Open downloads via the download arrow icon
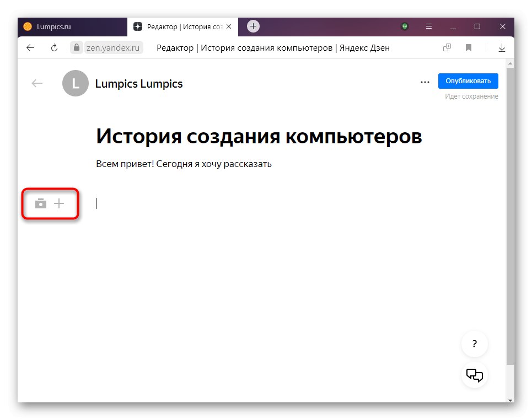The height and width of the screenshot is (420, 532). tap(502, 47)
